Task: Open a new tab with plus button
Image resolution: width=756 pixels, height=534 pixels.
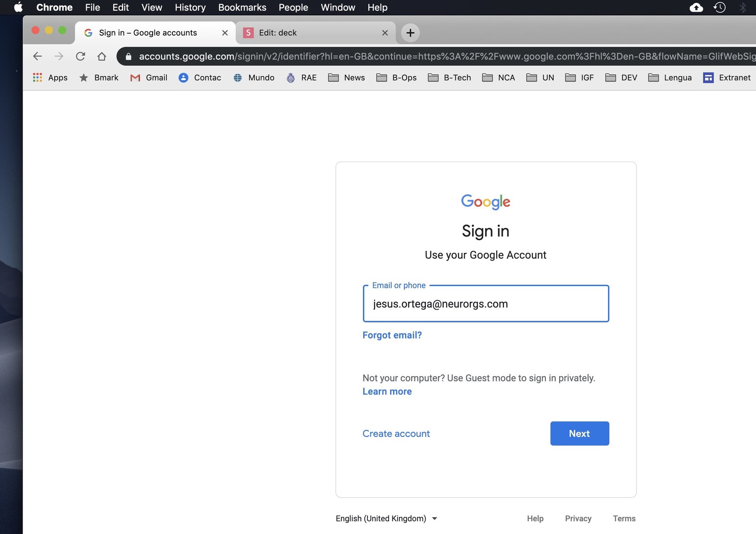Action: (410, 33)
